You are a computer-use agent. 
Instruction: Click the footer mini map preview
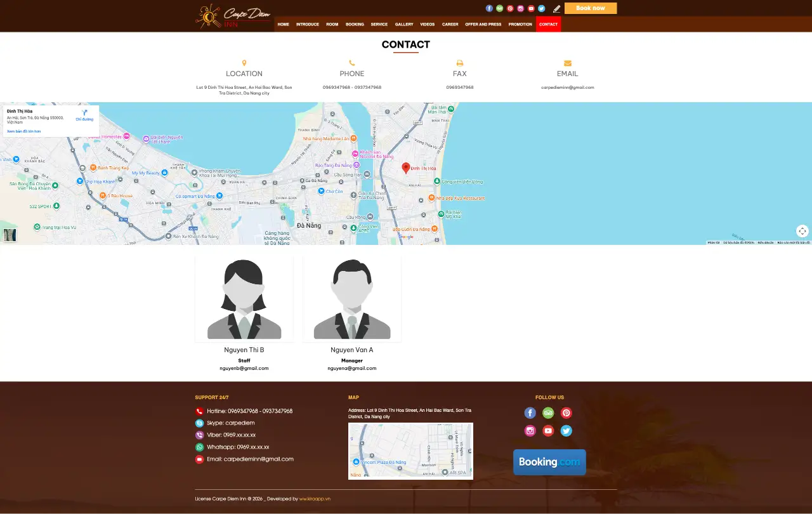pos(410,451)
